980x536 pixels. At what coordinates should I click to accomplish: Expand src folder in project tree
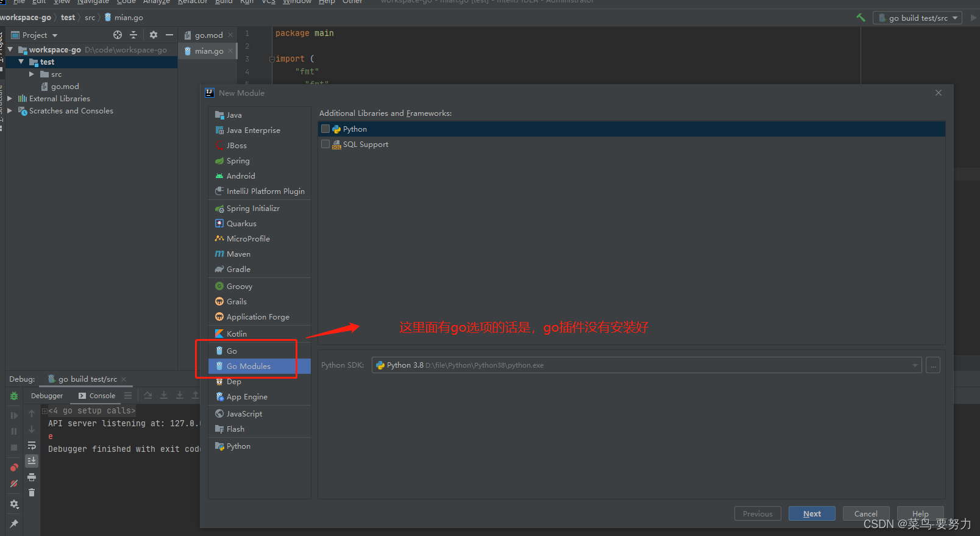click(x=32, y=74)
